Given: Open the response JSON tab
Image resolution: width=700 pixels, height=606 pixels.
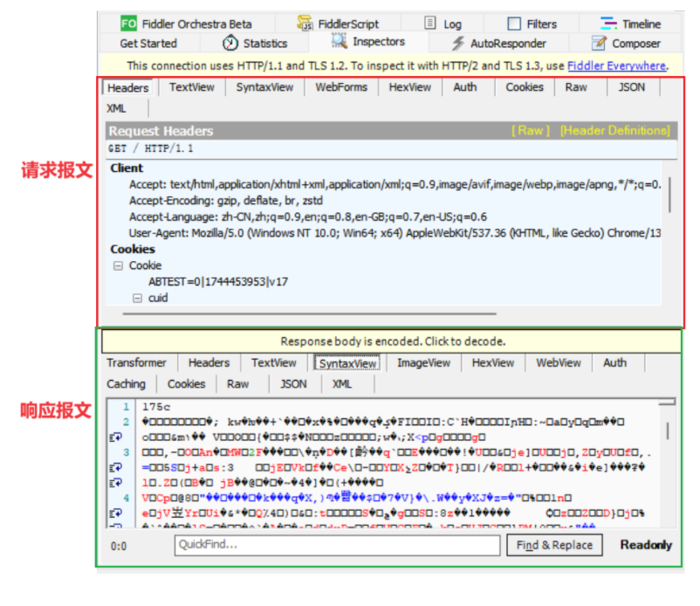Looking at the screenshot, I should coord(294,384).
